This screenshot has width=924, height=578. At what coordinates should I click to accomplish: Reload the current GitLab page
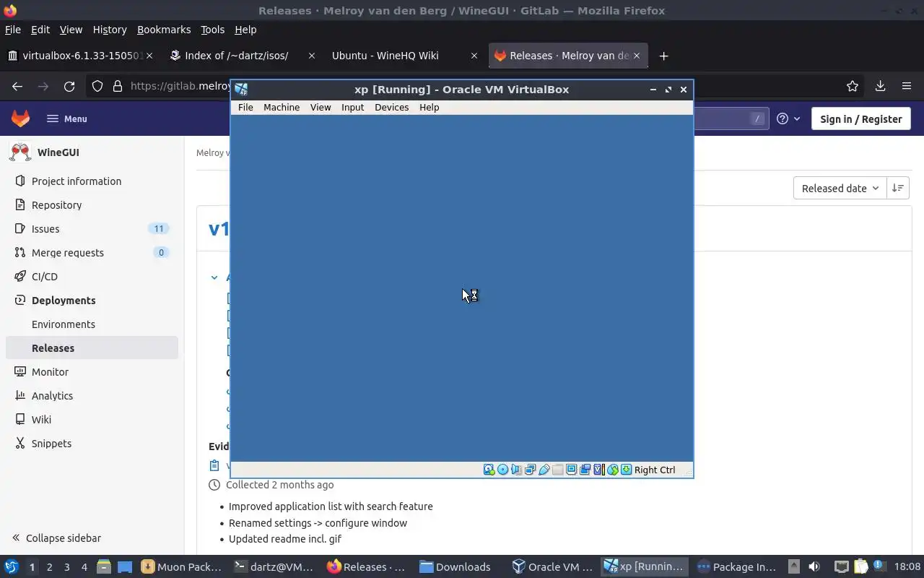click(69, 86)
